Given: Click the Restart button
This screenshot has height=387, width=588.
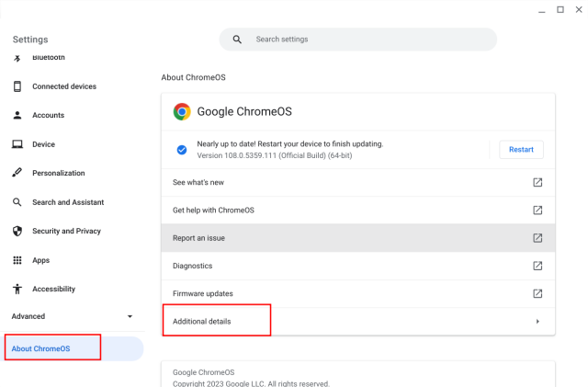Looking at the screenshot, I should click(x=521, y=150).
